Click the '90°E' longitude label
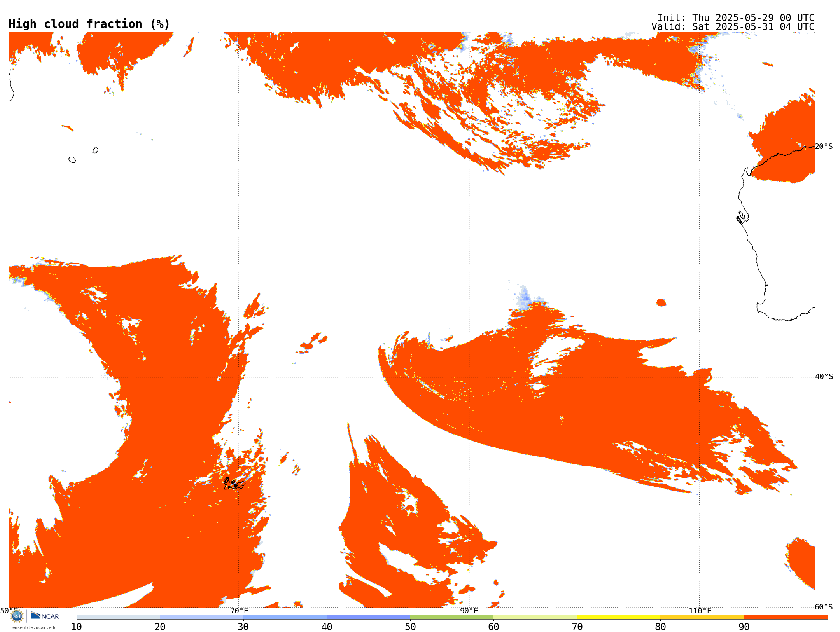 tap(469, 611)
